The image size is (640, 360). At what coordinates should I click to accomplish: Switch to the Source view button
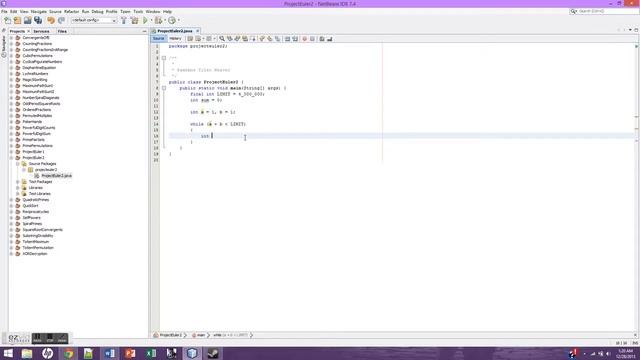coord(158,38)
